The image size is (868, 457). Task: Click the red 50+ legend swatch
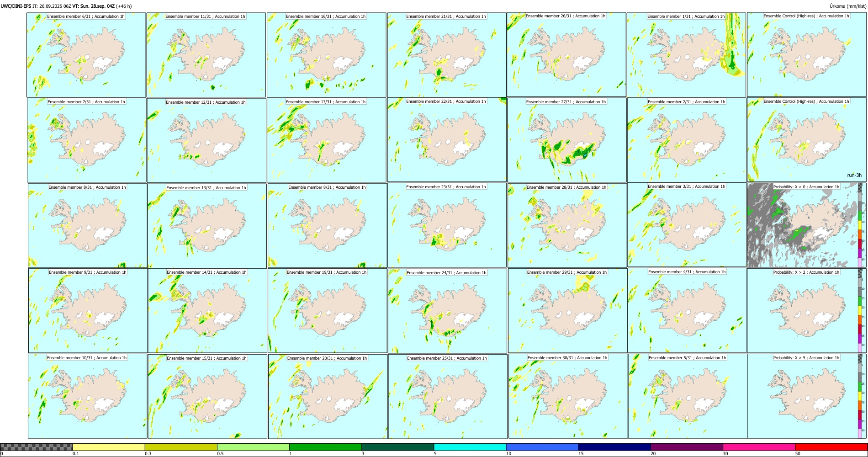coord(831,447)
